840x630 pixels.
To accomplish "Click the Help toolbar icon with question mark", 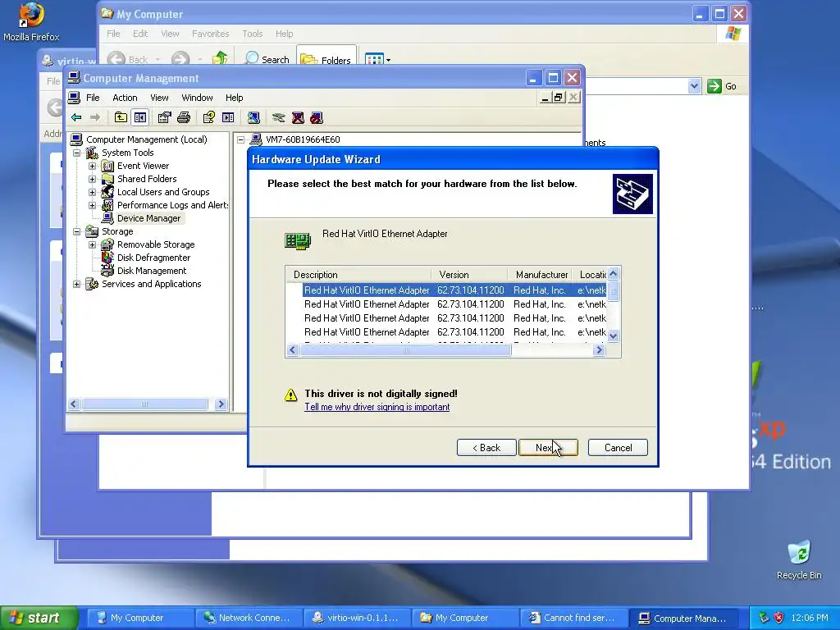I will tap(209, 117).
